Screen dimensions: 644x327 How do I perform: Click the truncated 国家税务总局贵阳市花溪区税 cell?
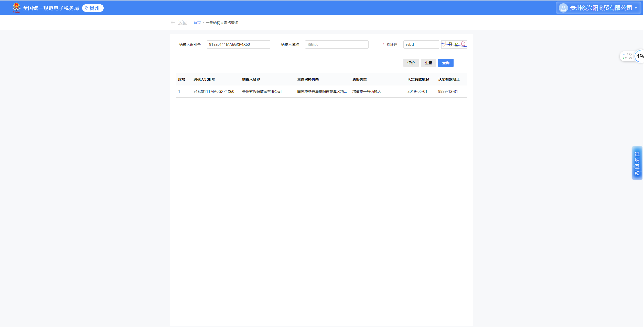point(322,92)
